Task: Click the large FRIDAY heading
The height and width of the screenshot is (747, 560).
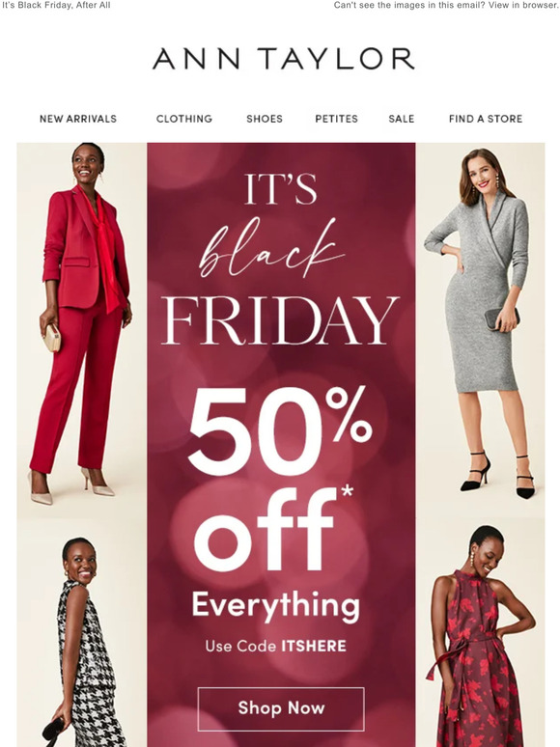Action: [280, 320]
